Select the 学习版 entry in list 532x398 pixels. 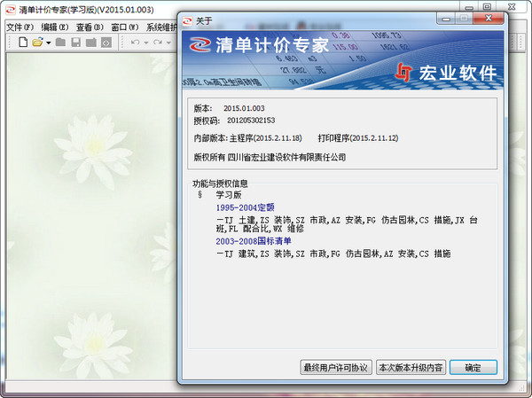click(229, 195)
